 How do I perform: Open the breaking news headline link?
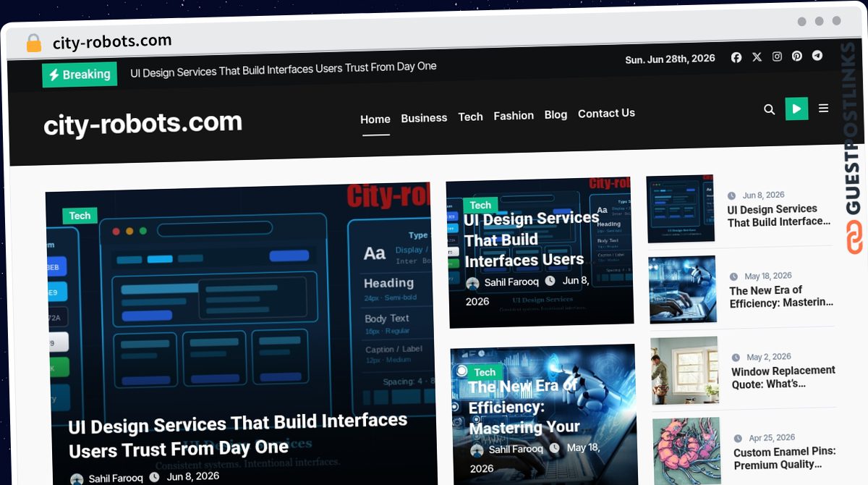[284, 68]
